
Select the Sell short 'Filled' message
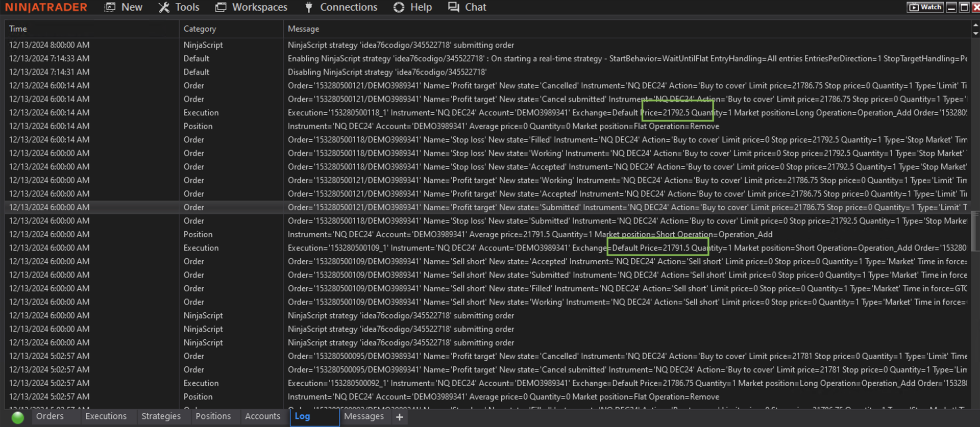627,288
